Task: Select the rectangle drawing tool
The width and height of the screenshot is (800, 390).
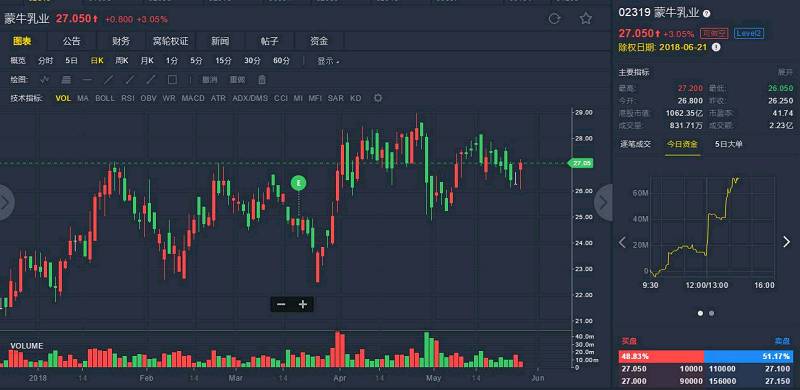Action: 172,80
